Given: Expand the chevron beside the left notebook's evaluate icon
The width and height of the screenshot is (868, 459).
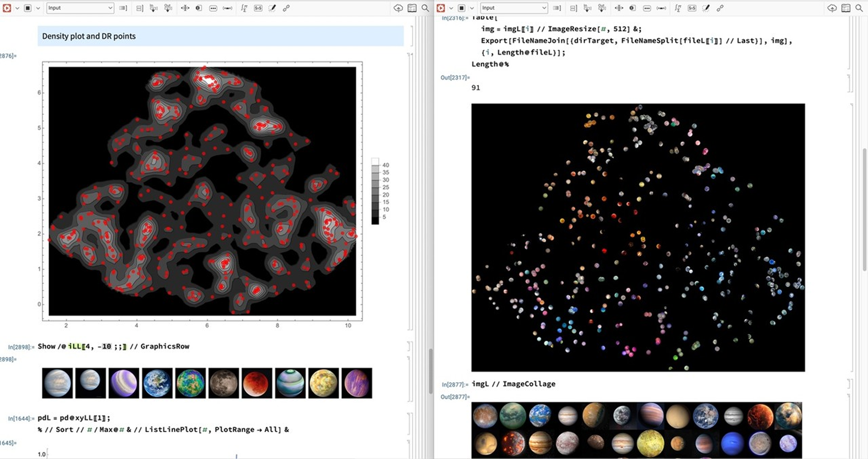Looking at the screenshot, I should 17,8.
